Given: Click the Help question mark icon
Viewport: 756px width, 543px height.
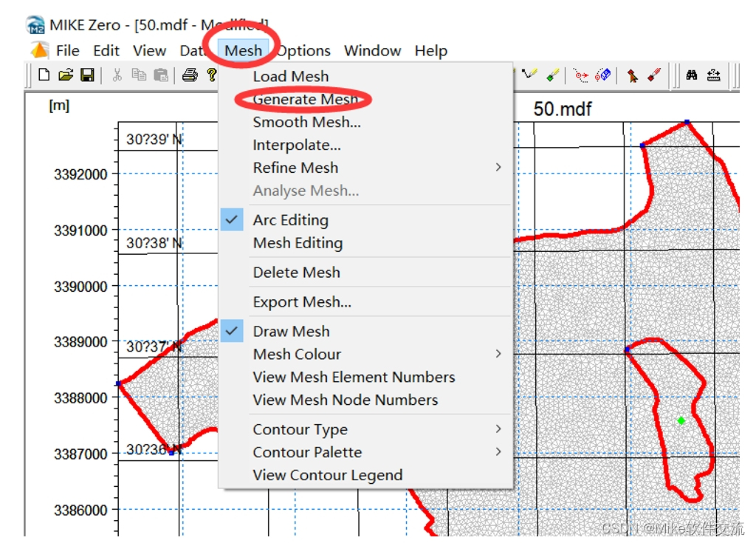Looking at the screenshot, I should tap(211, 75).
